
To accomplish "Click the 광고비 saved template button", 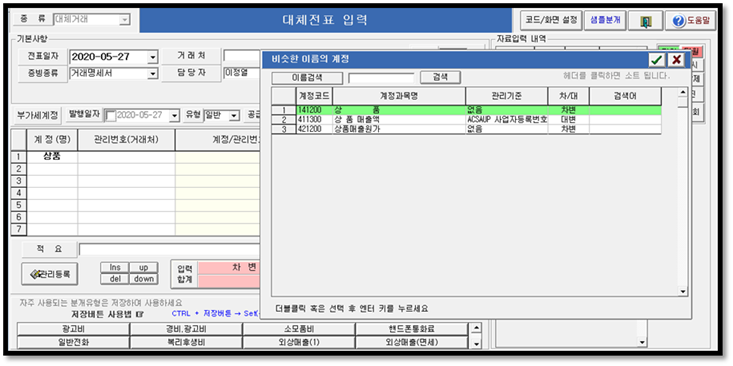I will pyautogui.click(x=73, y=329).
